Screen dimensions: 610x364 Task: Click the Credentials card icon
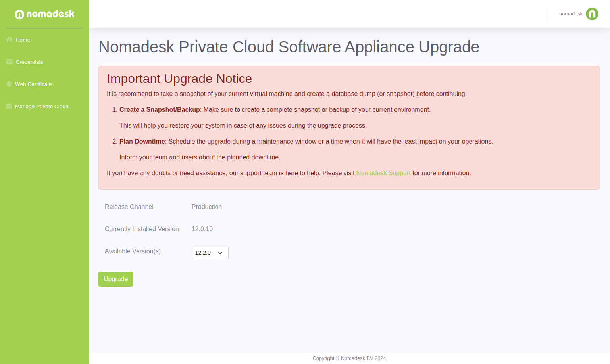10,62
